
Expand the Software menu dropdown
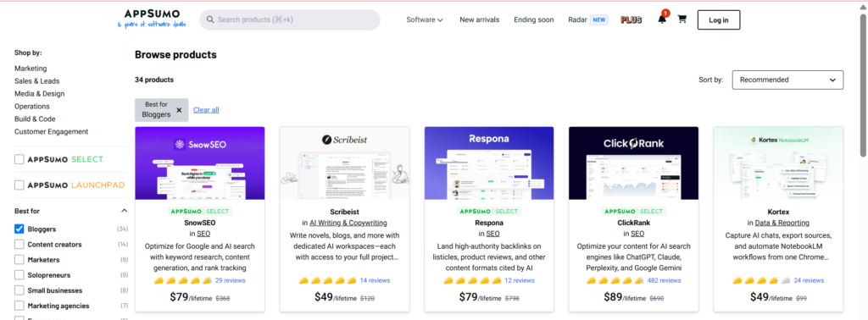click(x=425, y=20)
